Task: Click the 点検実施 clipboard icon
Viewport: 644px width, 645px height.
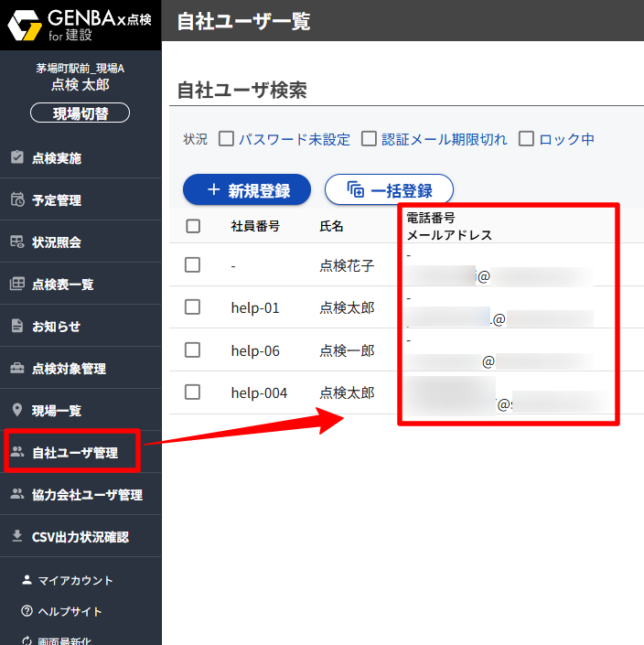Action: pyautogui.click(x=16, y=157)
